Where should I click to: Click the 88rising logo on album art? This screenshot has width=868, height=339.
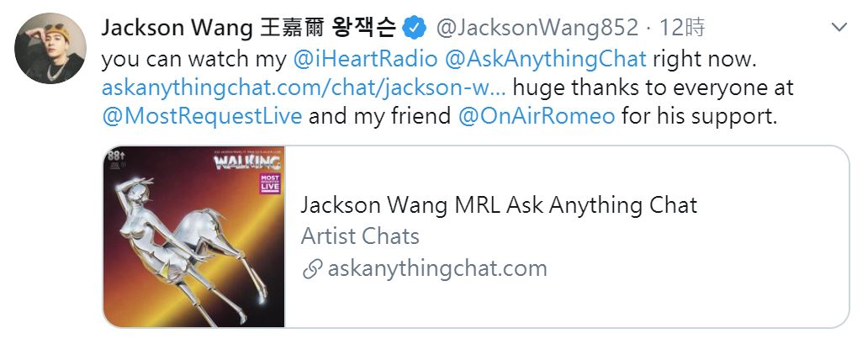(x=114, y=156)
